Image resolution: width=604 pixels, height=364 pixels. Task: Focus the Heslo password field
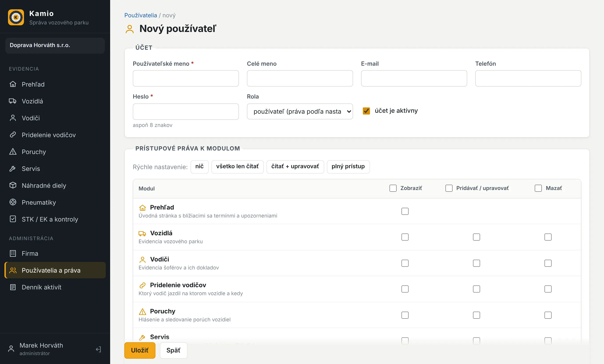point(186,112)
